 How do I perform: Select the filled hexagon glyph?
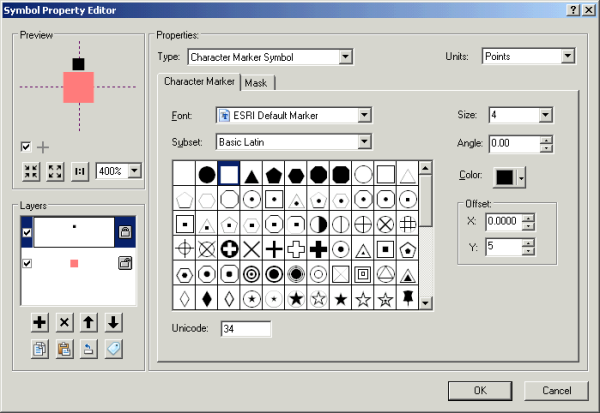click(296, 174)
